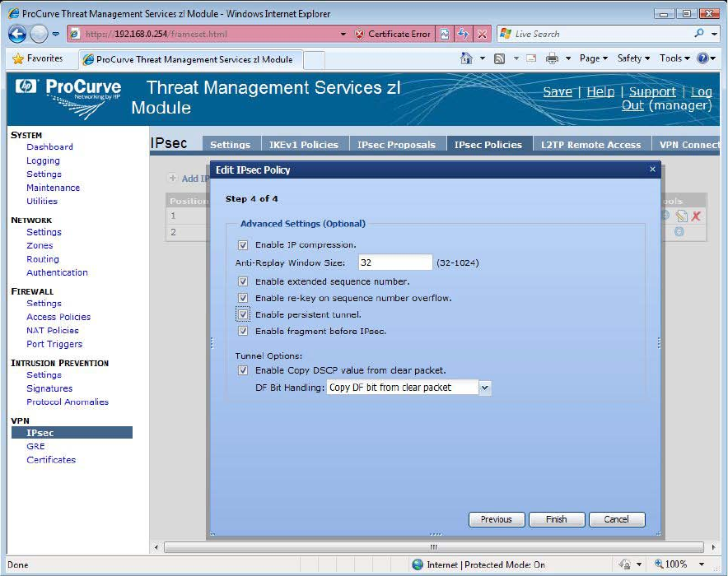Toggle Enable IP compression checkbox
This screenshot has height=576, width=728.
(243, 245)
